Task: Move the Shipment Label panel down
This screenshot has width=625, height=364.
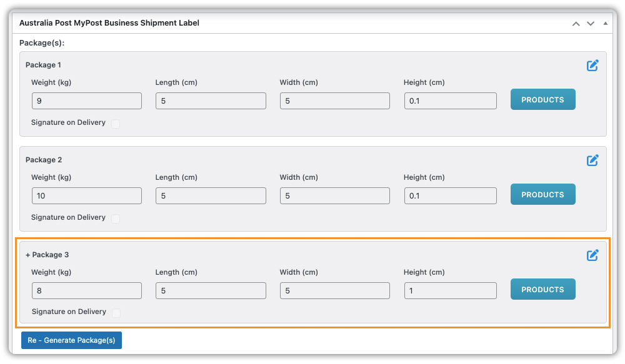Action: (x=591, y=24)
